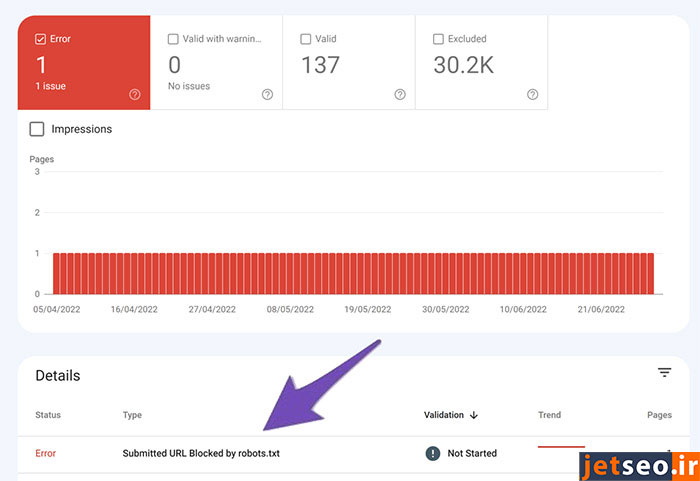Viewport: 700px width, 481px height.
Task: Uncheck the Error checkbox
Action: click(x=40, y=40)
